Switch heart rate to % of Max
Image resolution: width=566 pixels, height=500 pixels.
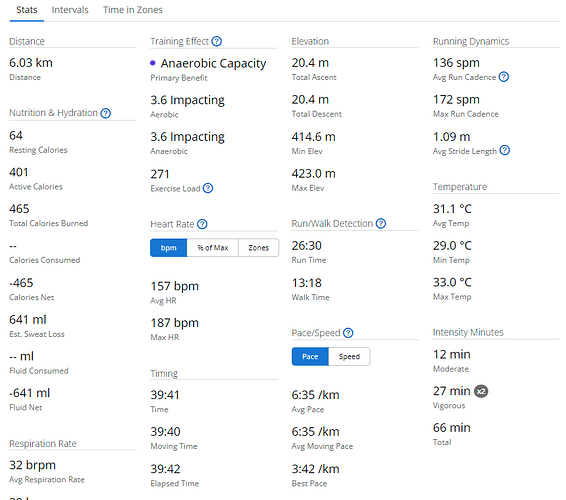pos(213,248)
